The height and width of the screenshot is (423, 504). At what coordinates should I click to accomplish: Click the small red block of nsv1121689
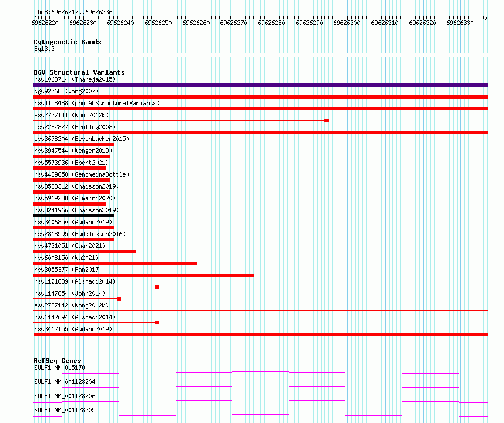[157, 287]
